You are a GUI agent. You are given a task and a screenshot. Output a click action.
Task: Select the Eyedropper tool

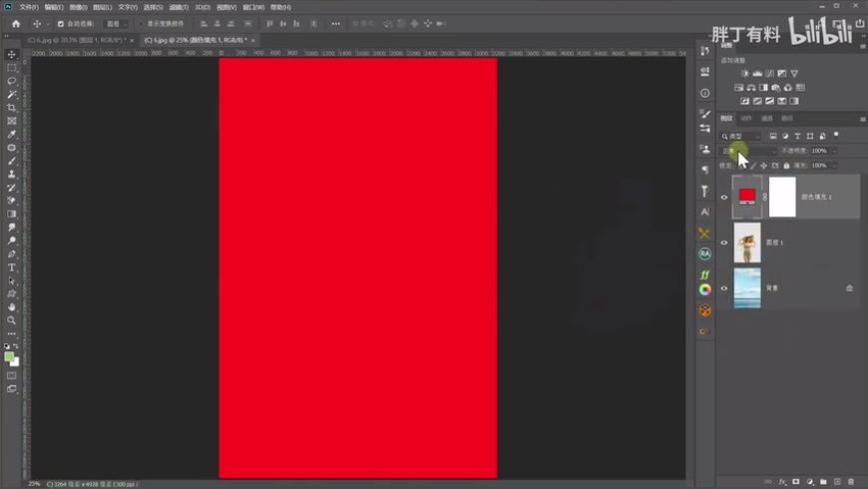[12, 134]
